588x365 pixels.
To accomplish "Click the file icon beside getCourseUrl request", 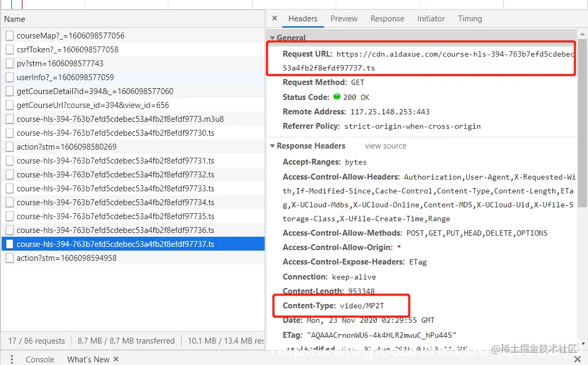I will point(10,105).
